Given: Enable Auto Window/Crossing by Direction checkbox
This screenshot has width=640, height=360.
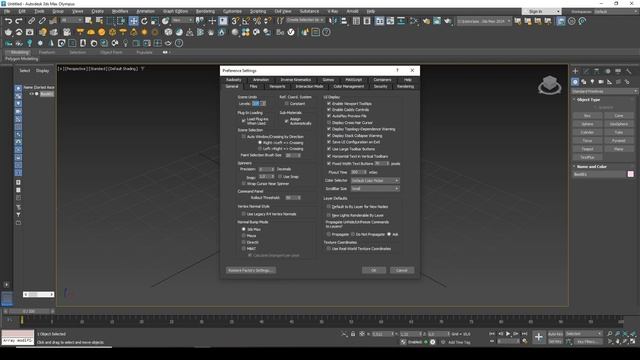Looking at the screenshot, I should [244, 137].
